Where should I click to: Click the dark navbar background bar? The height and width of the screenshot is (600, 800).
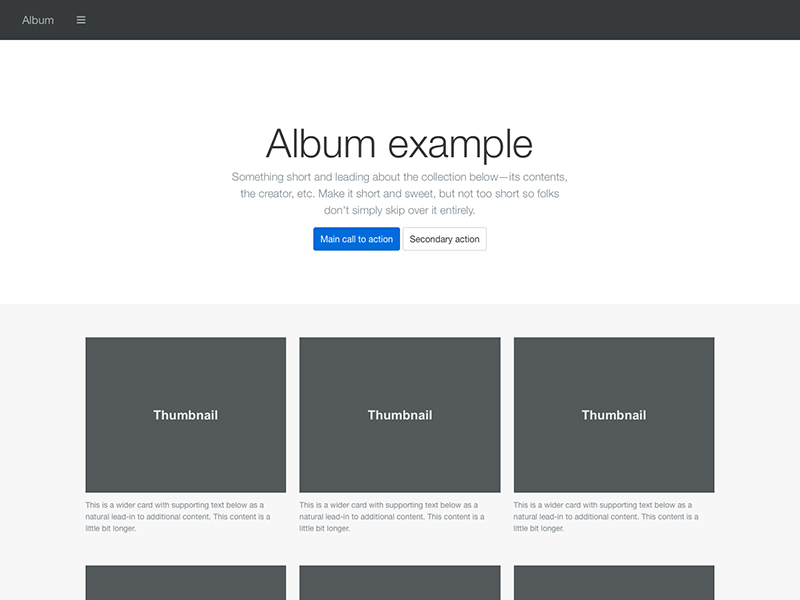click(x=400, y=19)
